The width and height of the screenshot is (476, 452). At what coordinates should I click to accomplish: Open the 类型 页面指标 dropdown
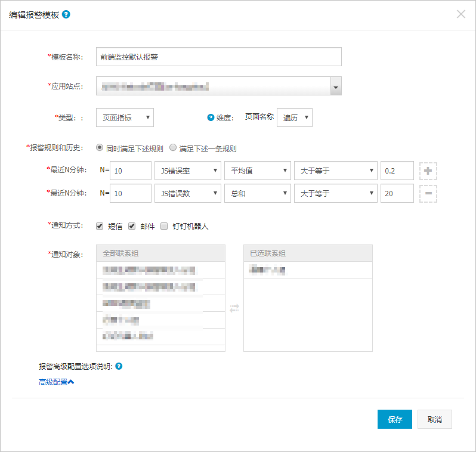(125, 117)
